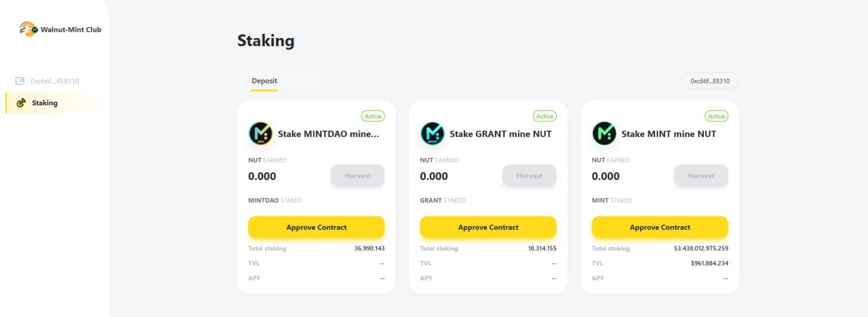The height and width of the screenshot is (317, 868).
Task: Click the wallet address pill button
Action: pyautogui.click(x=710, y=81)
